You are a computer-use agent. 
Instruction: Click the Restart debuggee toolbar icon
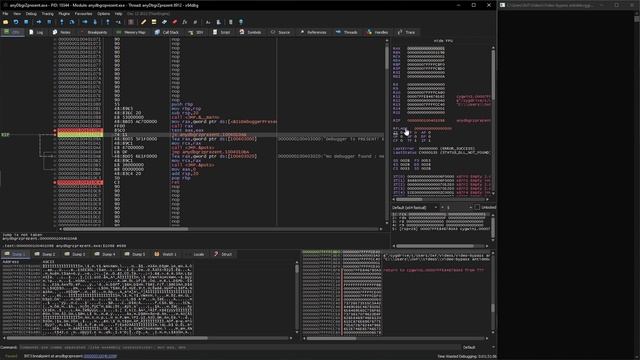coord(16,22)
